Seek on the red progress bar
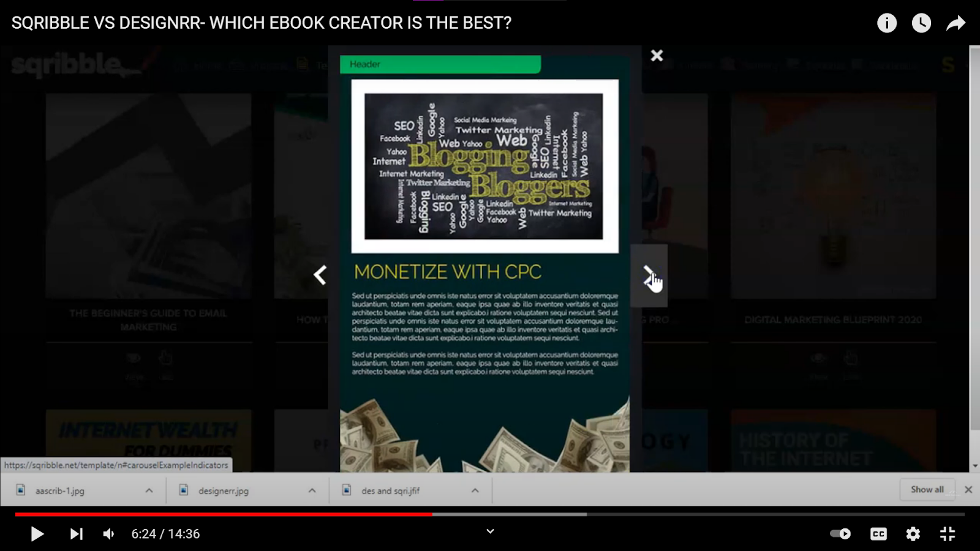 [224, 514]
